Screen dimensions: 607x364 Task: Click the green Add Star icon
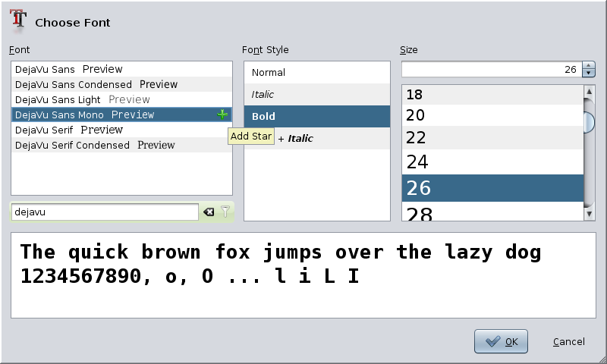pos(222,115)
